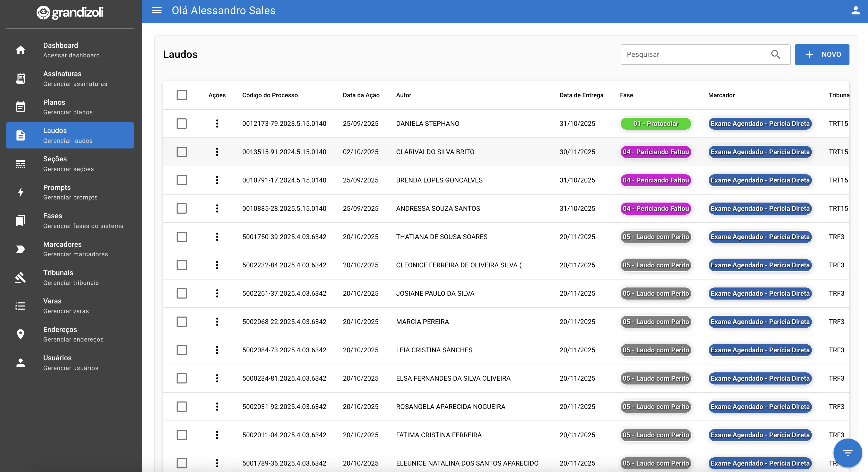868x472 pixels.
Task: Click the Dashboard home icon
Action: pyautogui.click(x=21, y=50)
